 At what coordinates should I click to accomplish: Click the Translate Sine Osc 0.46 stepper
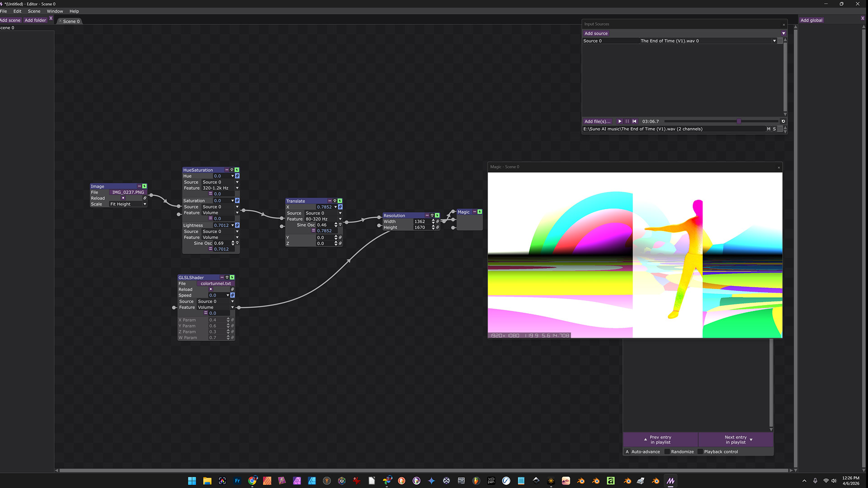coord(336,225)
